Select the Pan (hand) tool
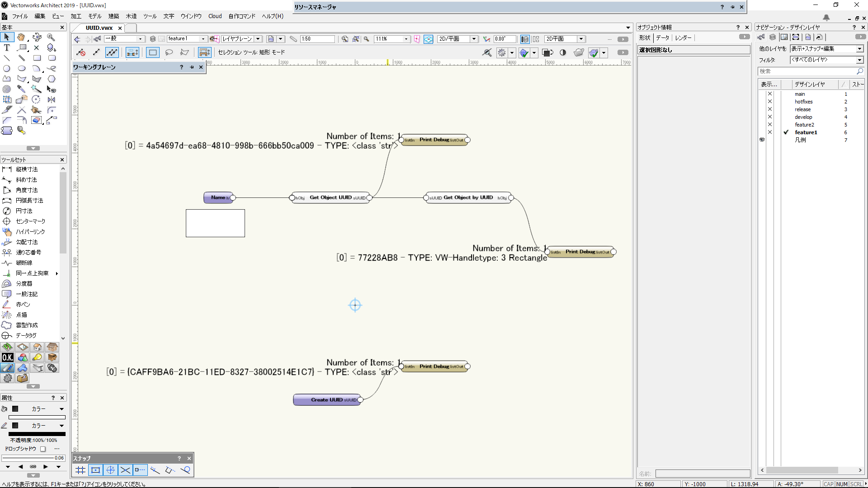This screenshot has height=488, width=868. pos(20,38)
